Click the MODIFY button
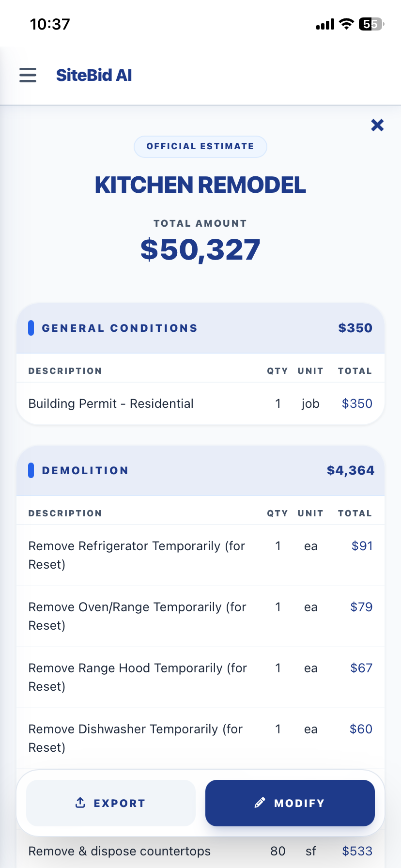Image resolution: width=401 pixels, height=868 pixels. (x=289, y=803)
